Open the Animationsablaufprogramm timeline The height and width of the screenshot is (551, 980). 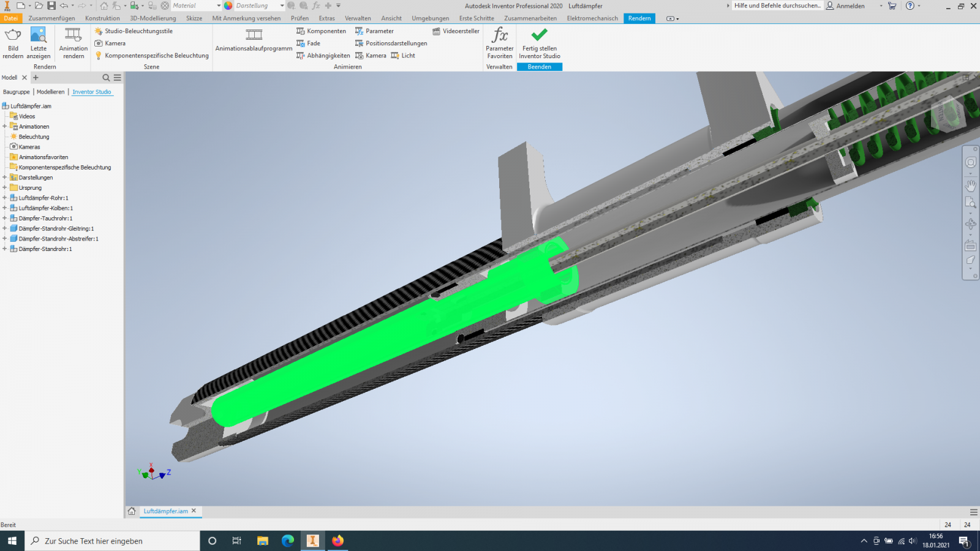[254, 40]
